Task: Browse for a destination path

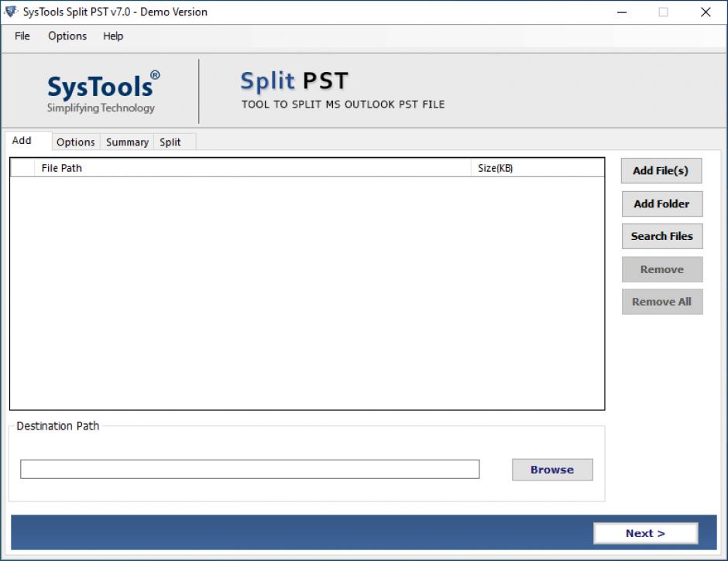Action: tap(552, 470)
